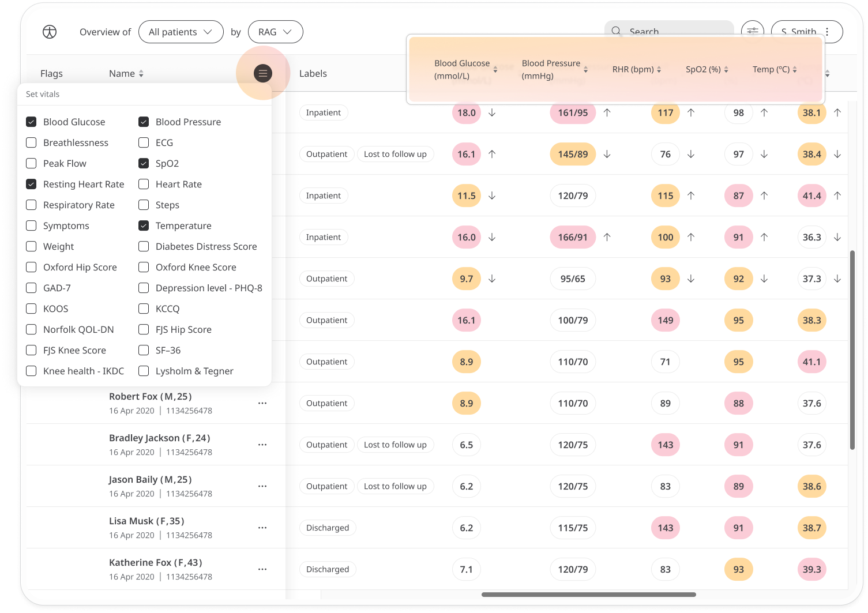Enable Depression level - PHQ-8 checkbox

[144, 288]
